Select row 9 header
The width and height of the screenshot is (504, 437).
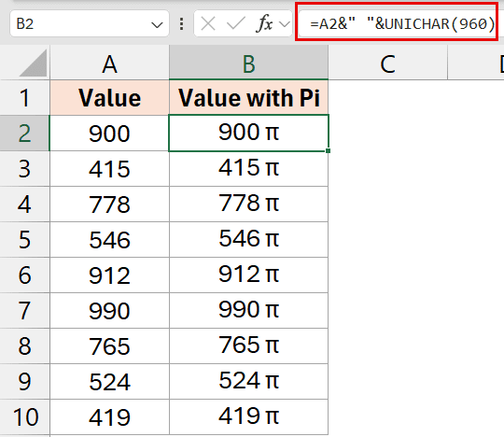pyautogui.click(x=25, y=382)
